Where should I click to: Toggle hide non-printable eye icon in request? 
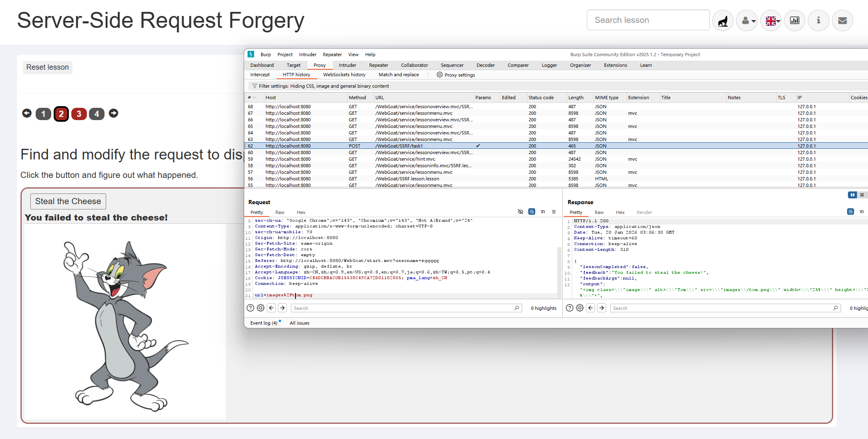(520, 212)
